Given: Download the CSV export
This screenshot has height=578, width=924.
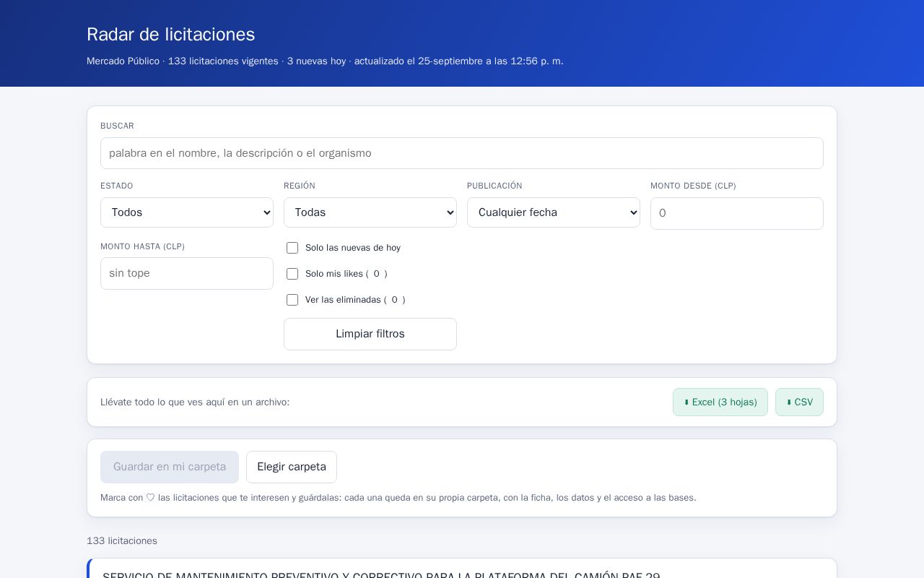Looking at the screenshot, I should (799, 402).
